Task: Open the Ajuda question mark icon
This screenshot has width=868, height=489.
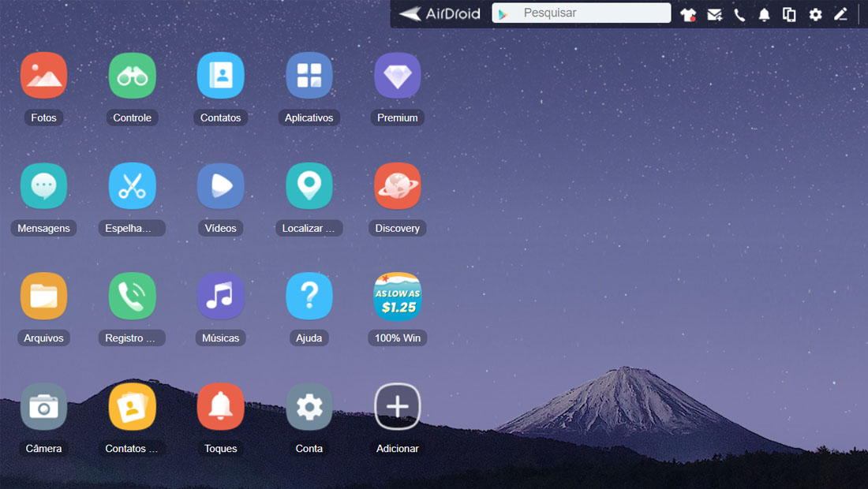Action: click(x=309, y=296)
